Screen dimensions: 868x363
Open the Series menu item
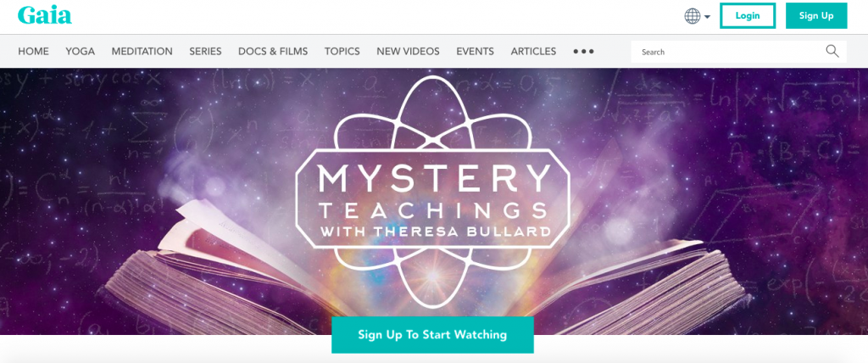(205, 52)
